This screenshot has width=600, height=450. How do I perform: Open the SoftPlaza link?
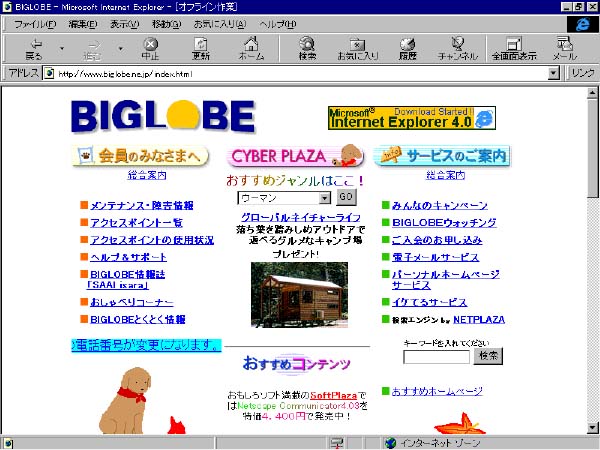click(x=333, y=395)
